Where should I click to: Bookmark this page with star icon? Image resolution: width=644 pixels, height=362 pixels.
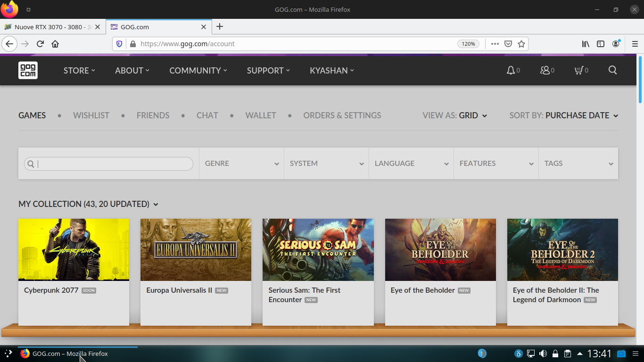click(x=521, y=44)
